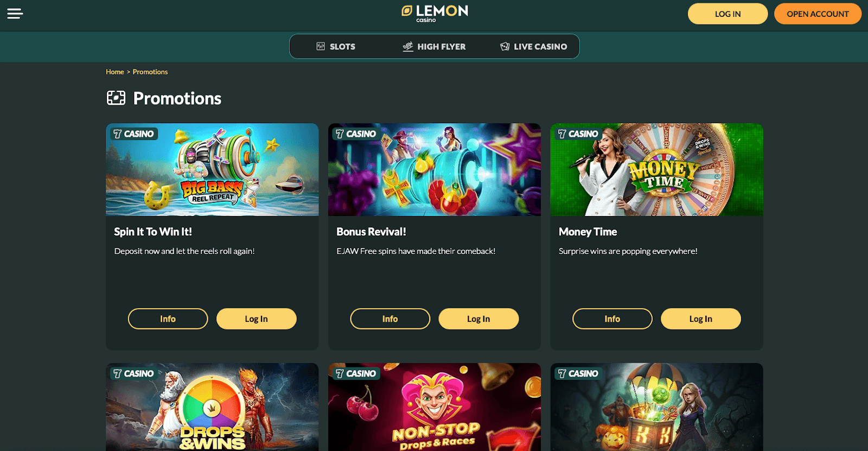Screen dimensions: 868x451
Task: Click the High Flyer plane icon
Action: 408,47
